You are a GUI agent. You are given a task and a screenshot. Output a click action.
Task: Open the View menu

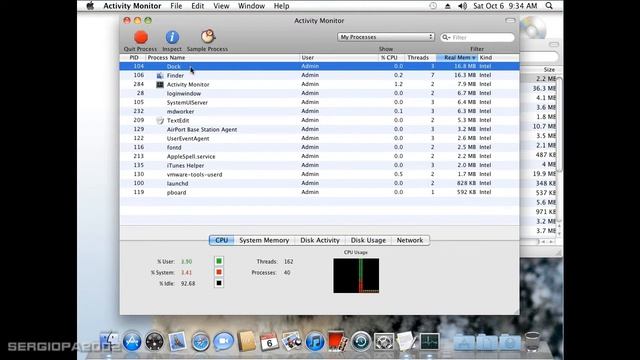coord(221,6)
